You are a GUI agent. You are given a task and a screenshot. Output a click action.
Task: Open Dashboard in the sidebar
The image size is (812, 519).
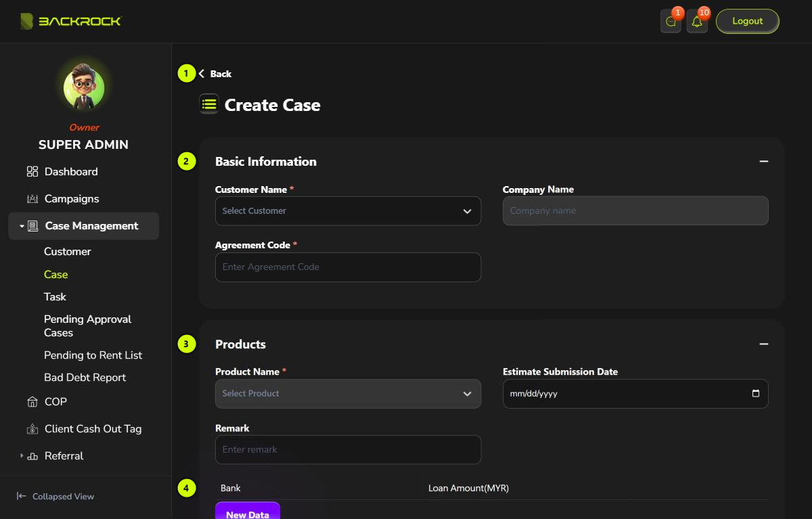click(x=71, y=172)
